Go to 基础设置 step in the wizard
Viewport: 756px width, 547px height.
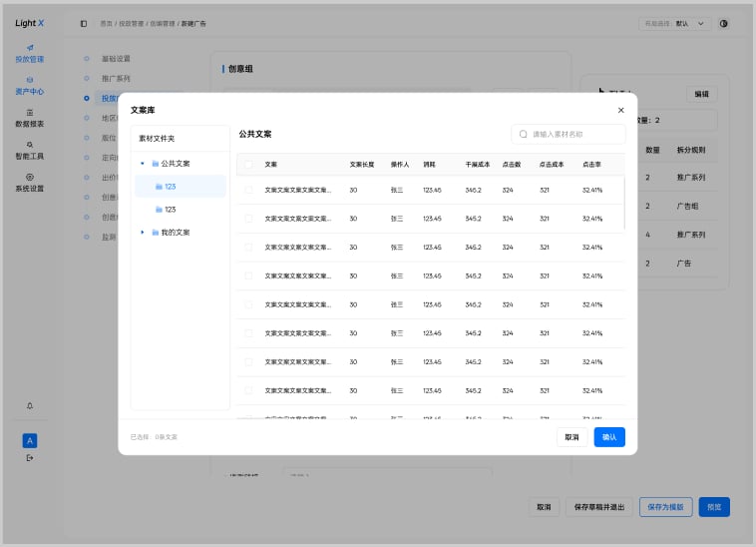[116, 59]
